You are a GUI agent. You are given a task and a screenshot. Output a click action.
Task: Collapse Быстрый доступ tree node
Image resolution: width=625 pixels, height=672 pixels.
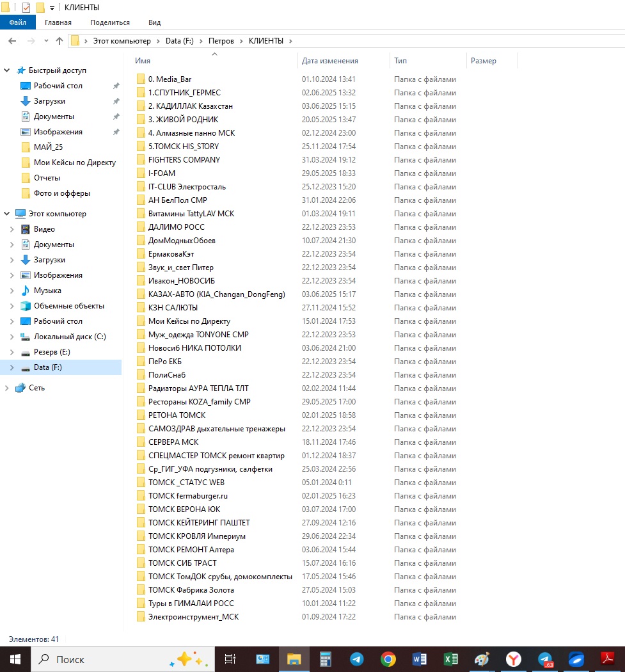(x=7, y=70)
